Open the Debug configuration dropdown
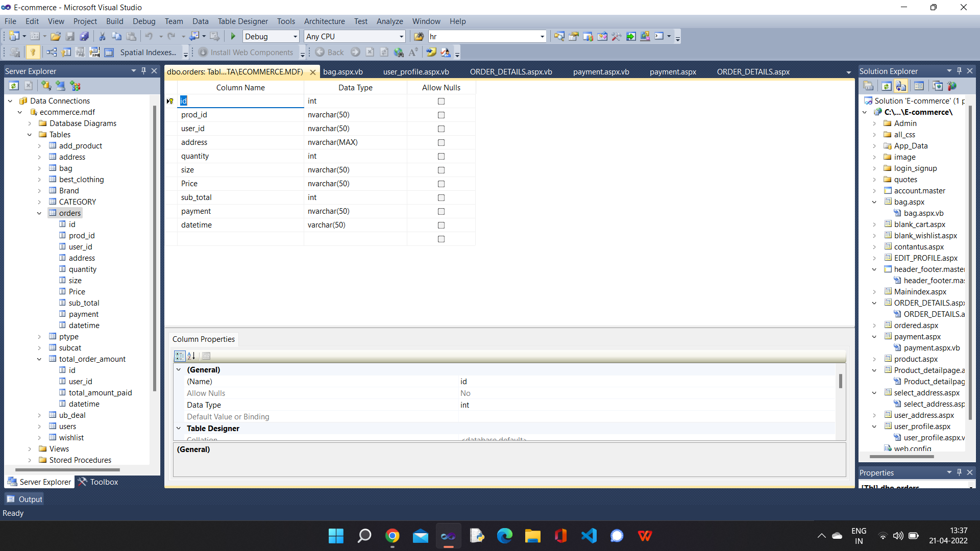Image resolution: width=980 pixels, height=551 pixels. 295,36
